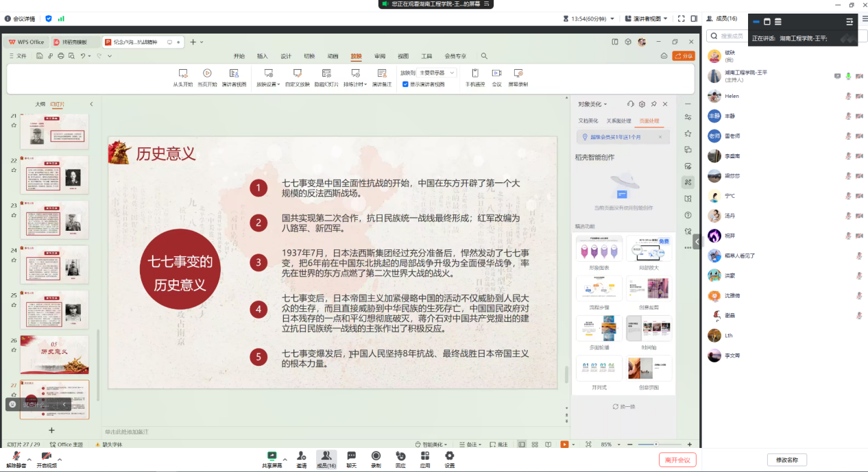Viewport: 868px width, 472px height.
Task: Open the 应用 apps icon
Action: (425, 456)
